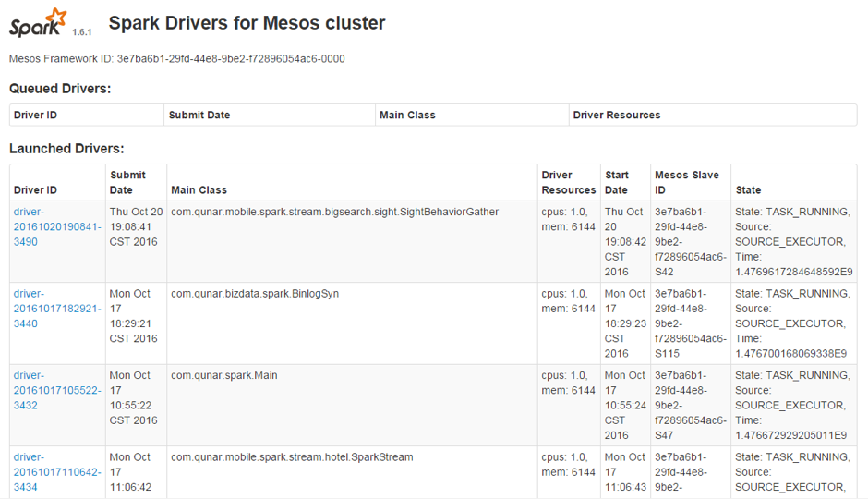The image size is (868, 499).
Task: Click Launched Drivers 'Driver ID' column header
Action: click(35, 190)
